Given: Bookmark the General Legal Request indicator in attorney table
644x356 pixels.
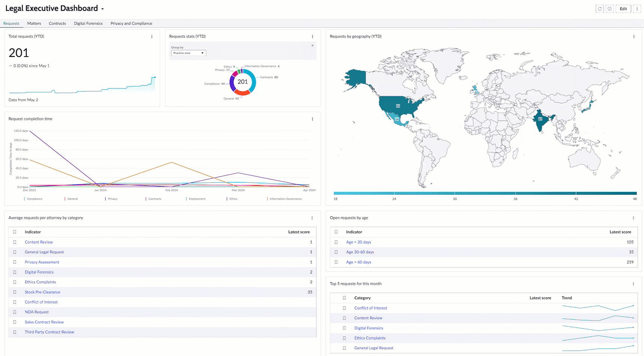Looking at the screenshot, I should pos(15,252).
